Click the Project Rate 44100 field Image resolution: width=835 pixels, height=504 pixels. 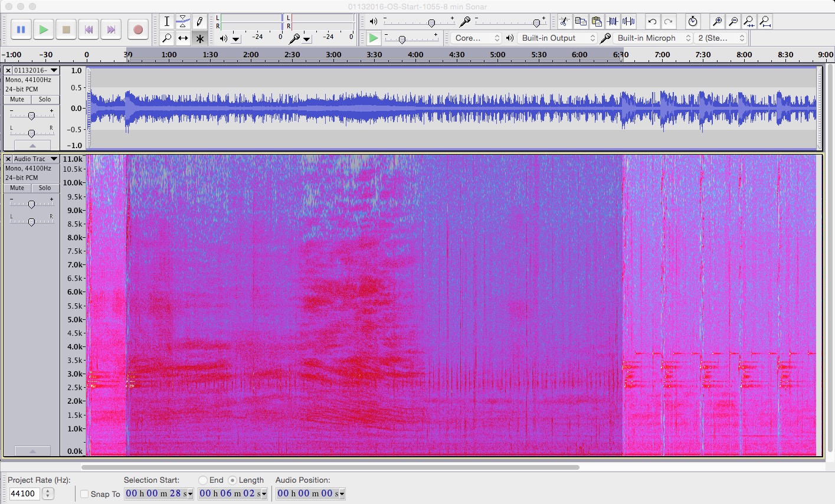[x=24, y=493]
